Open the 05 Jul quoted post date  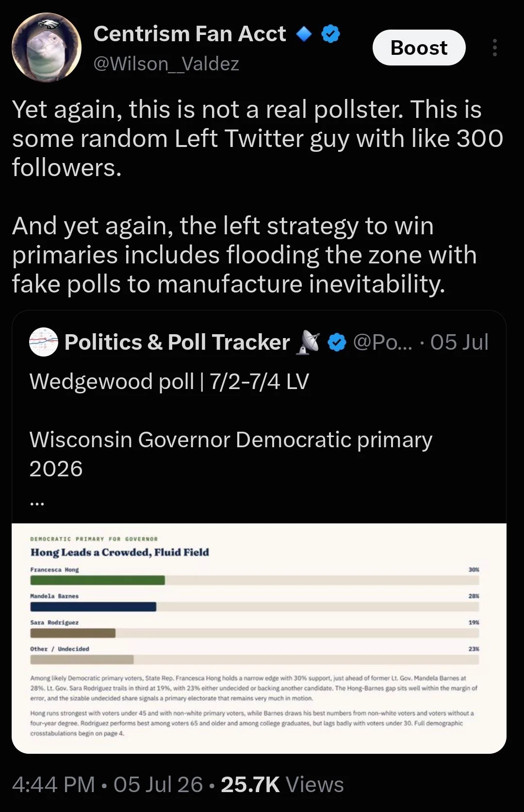coord(459,342)
